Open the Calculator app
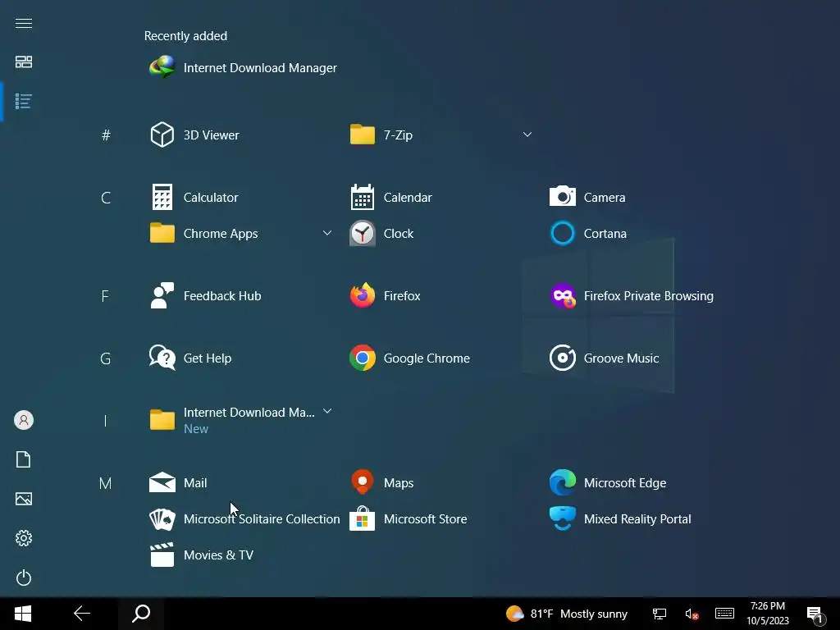This screenshot has height=630, width=840. pos(194,198)
